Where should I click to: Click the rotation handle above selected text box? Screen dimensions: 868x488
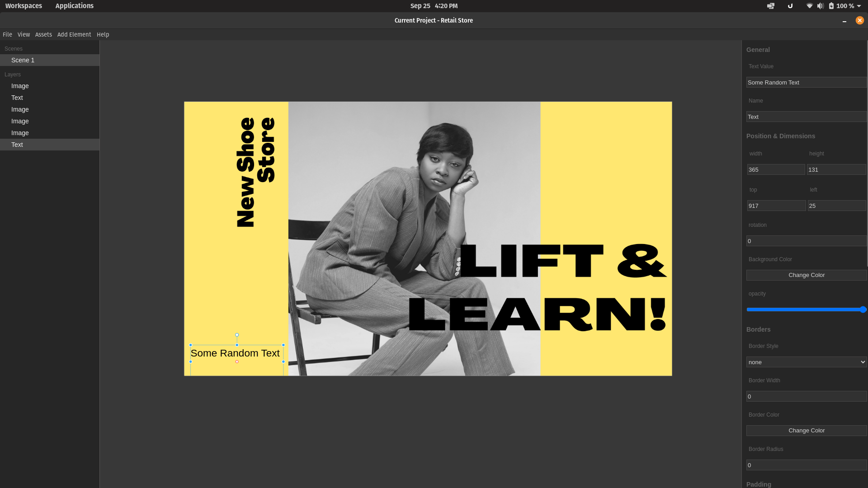[237, 335]
